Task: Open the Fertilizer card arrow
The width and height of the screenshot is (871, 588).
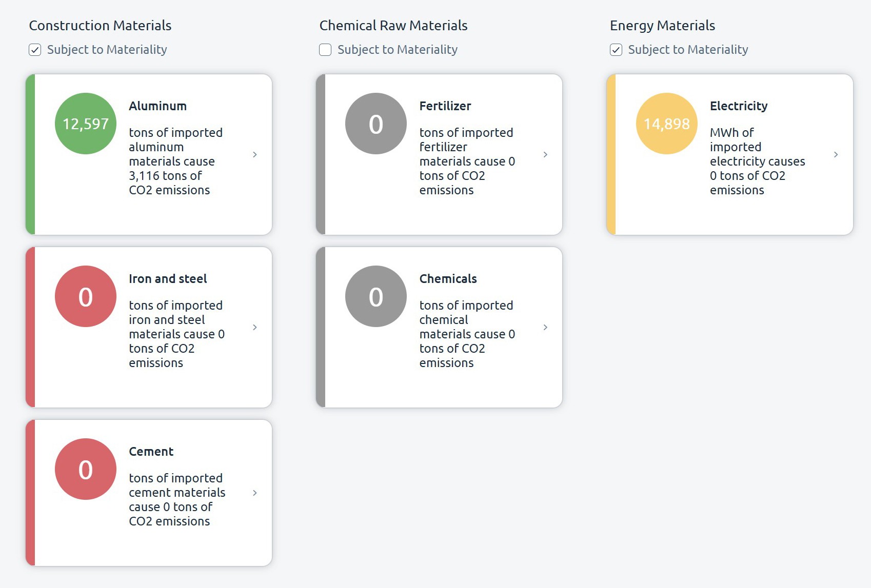Action: click(545, 154)
